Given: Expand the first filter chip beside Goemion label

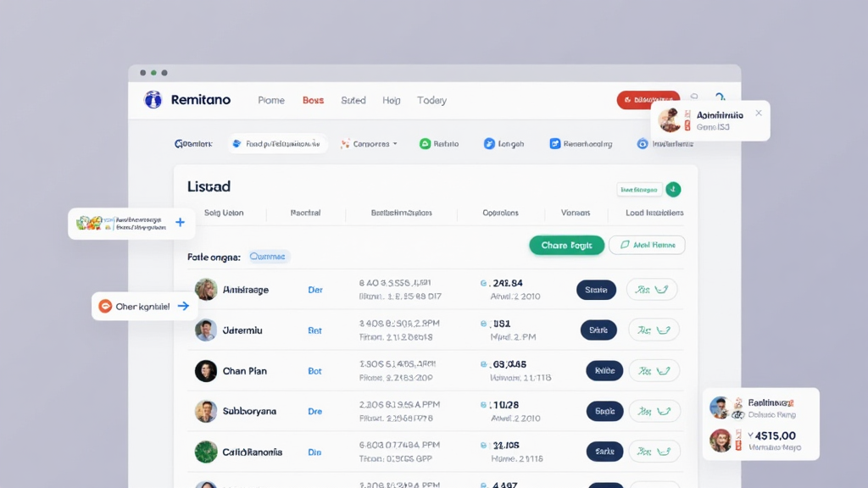Looking at the screenshot, I should pos(277,144).
